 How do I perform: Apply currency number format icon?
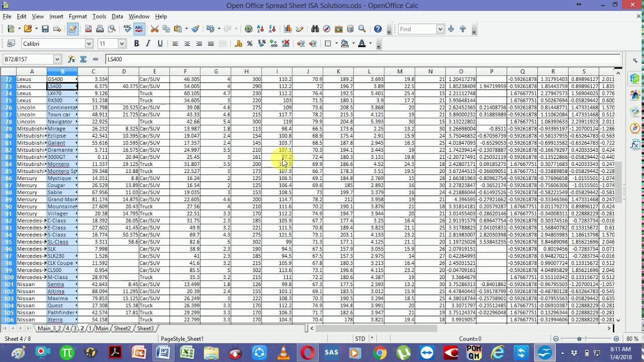coord(238,44)
